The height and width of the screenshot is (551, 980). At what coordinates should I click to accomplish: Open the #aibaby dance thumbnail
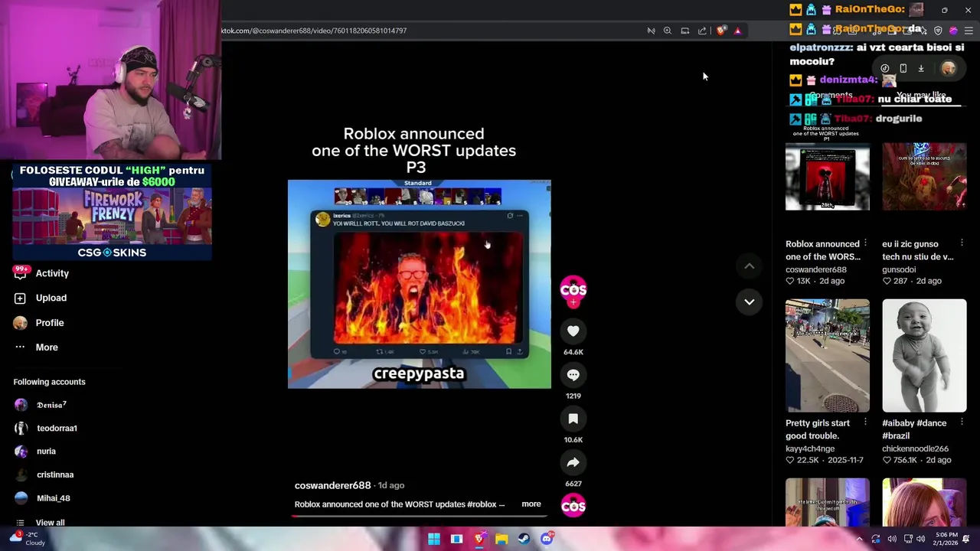pos(924,355)
